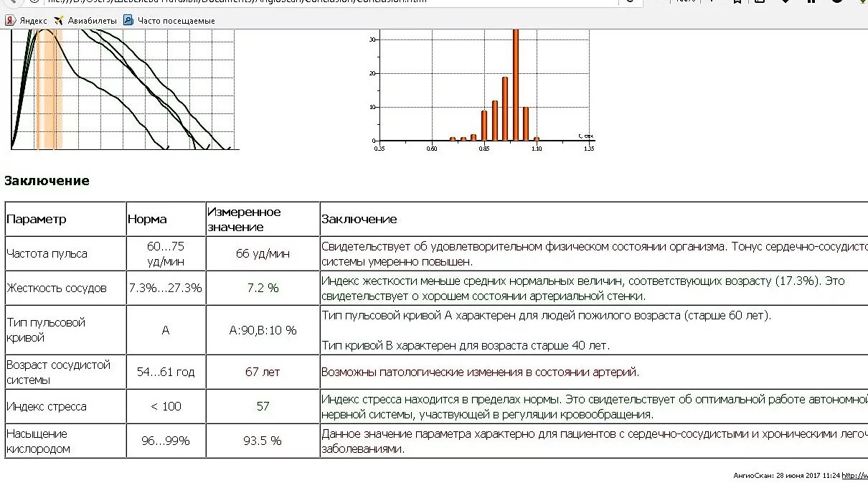The height and width of the screenshot is (488, 868).
Task: Select the 0.60 histogram axis label
Action: point(431,149)
